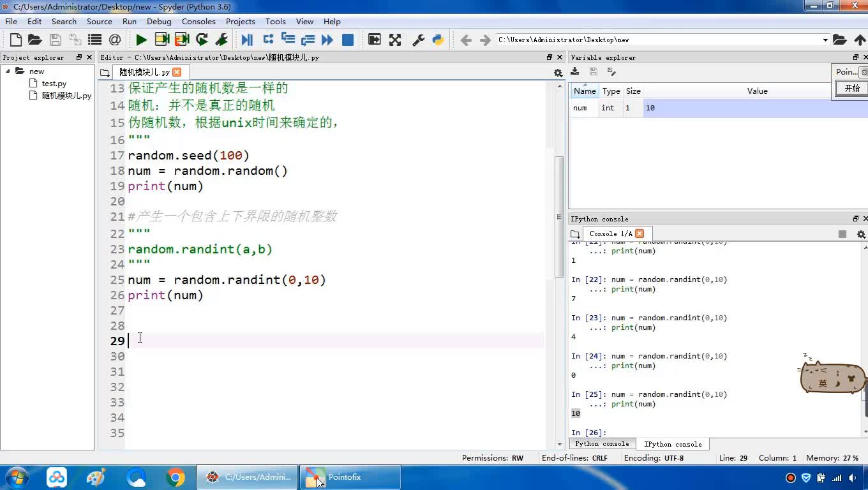Image resolution: width=868 pixels, height=490 pixels.
Task: Run the file with green play button
Action: (141, 40)
